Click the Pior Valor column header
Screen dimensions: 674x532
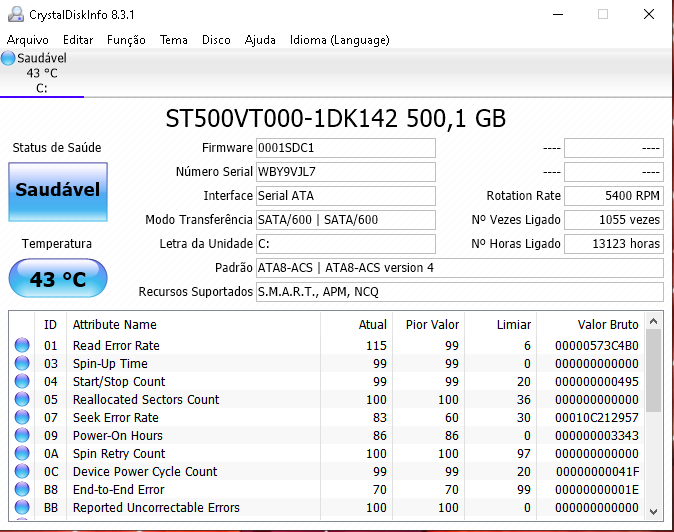[428, 324]
